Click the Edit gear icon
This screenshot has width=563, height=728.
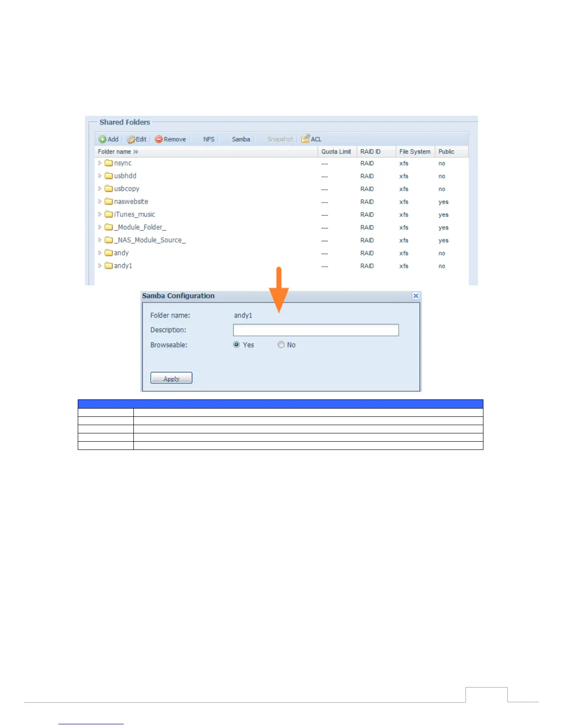(131, 139)
